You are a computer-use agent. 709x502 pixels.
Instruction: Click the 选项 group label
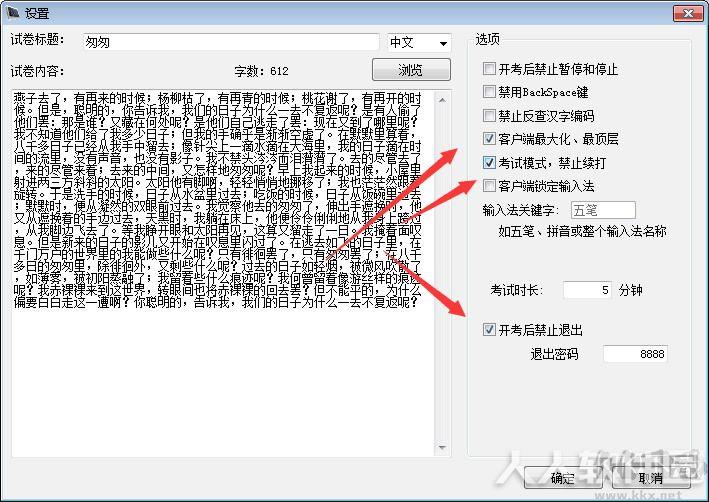pyautogui.click(x=487, y=39)
